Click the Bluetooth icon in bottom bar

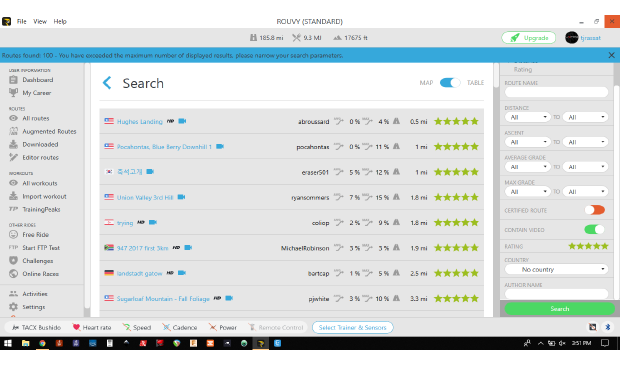pyautogui.click(x=608, y=327)
